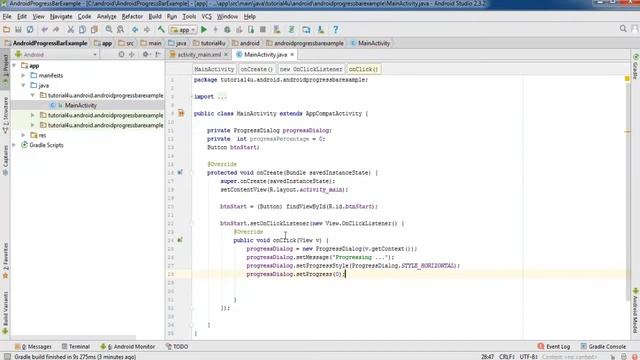
Task: Click the onCreate() editor breadcrumb
Action: click(256, 69)
